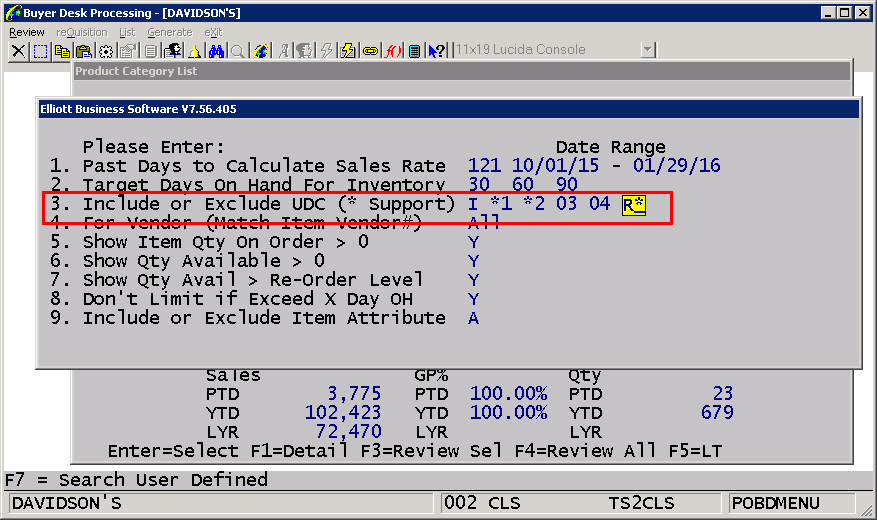Click the UDC value 03

[x=566, y=204]
